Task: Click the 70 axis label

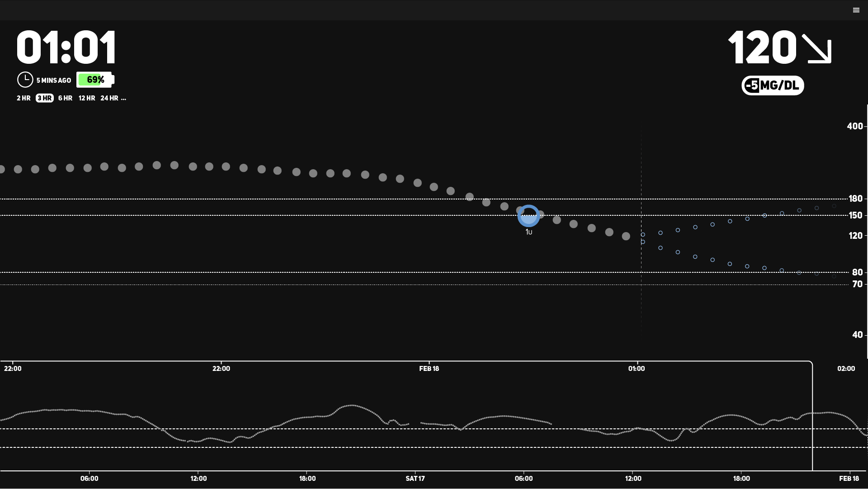Action: click(857, 284)
